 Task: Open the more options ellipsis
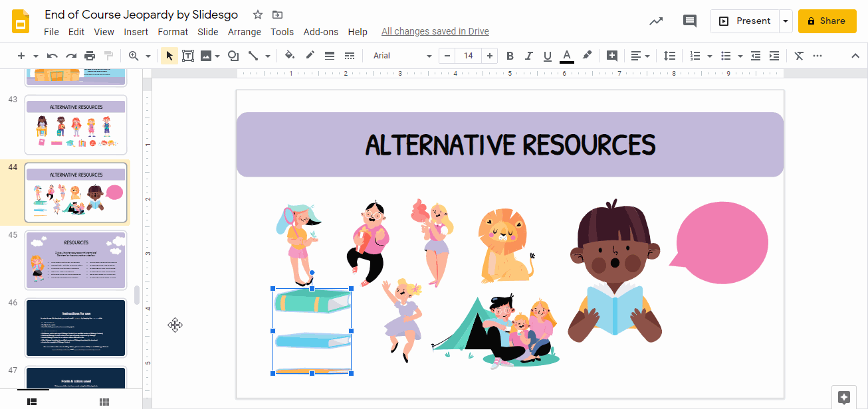(x=817, y=56)
